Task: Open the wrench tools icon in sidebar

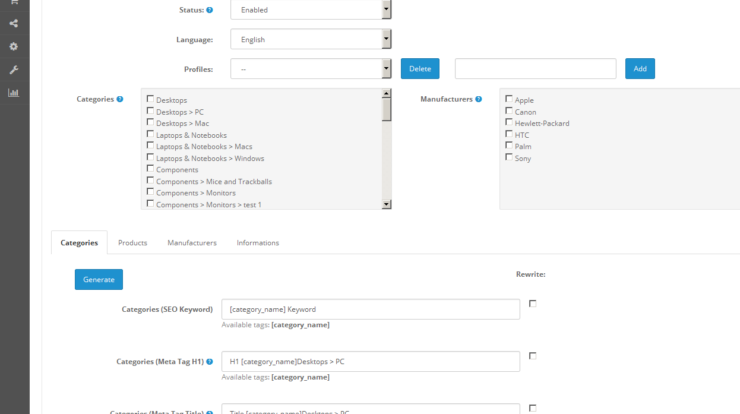Action: pos(14,70)
